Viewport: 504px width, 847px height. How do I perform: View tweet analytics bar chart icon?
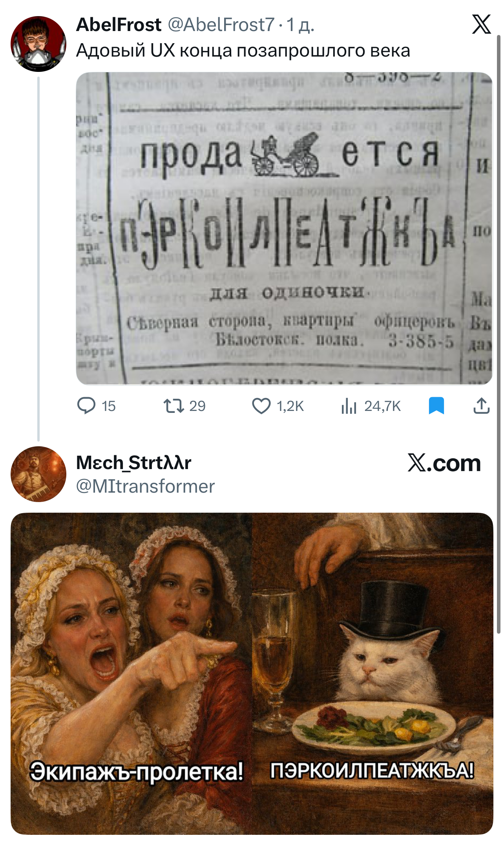tap(349, 406)
